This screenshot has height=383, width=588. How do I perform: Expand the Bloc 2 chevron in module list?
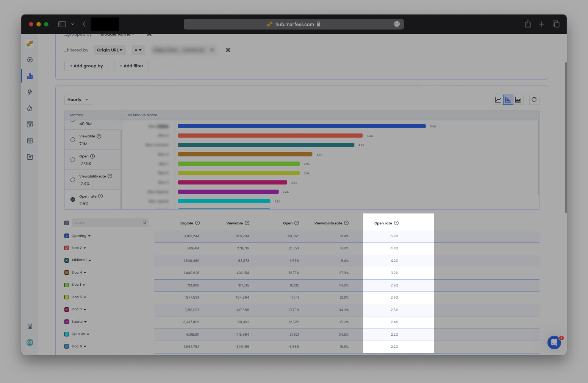(x=84, y=248)
